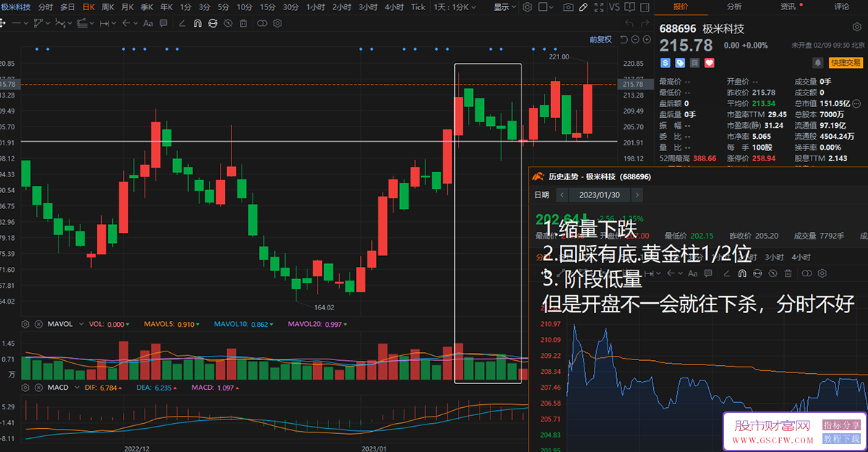Toggle the red heart favorite icon

coord(709,63)
